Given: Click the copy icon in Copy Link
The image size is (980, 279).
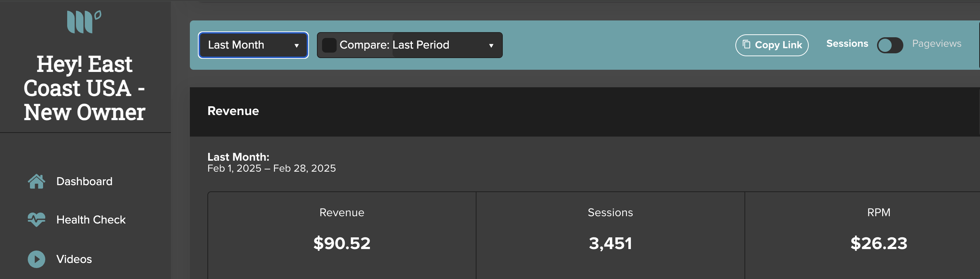Looking at the screenshot, I should [746, 45].
